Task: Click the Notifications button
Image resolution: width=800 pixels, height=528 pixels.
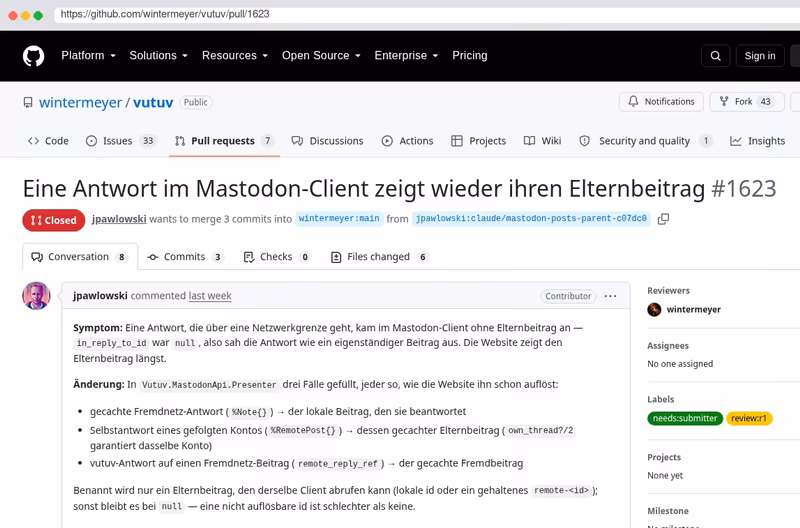Action: 661,102
